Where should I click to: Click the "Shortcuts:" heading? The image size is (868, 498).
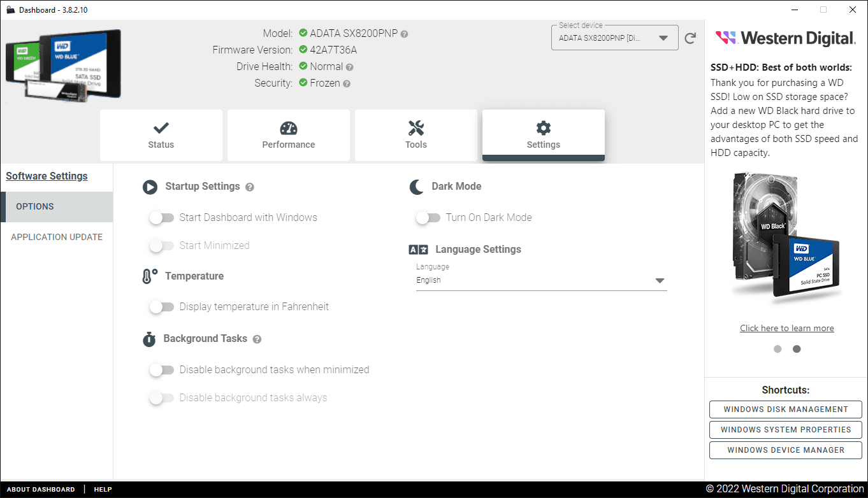click(x=786, y=390)
